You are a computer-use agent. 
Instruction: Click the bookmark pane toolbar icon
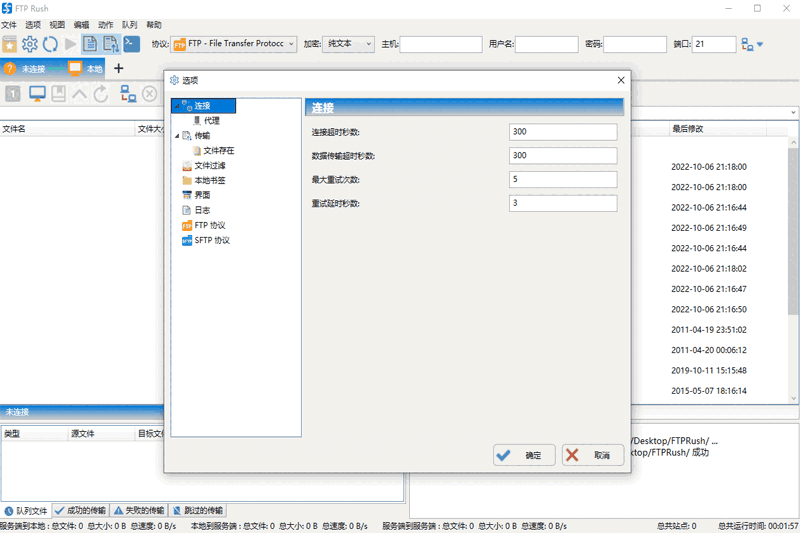pos(59,94)
